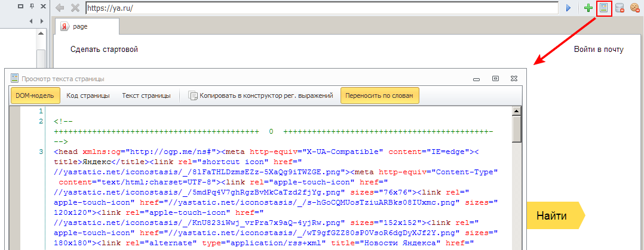Minimize the 'Просмотр текста страницы' window
This screenshot has height=250, width=644.
477,78
